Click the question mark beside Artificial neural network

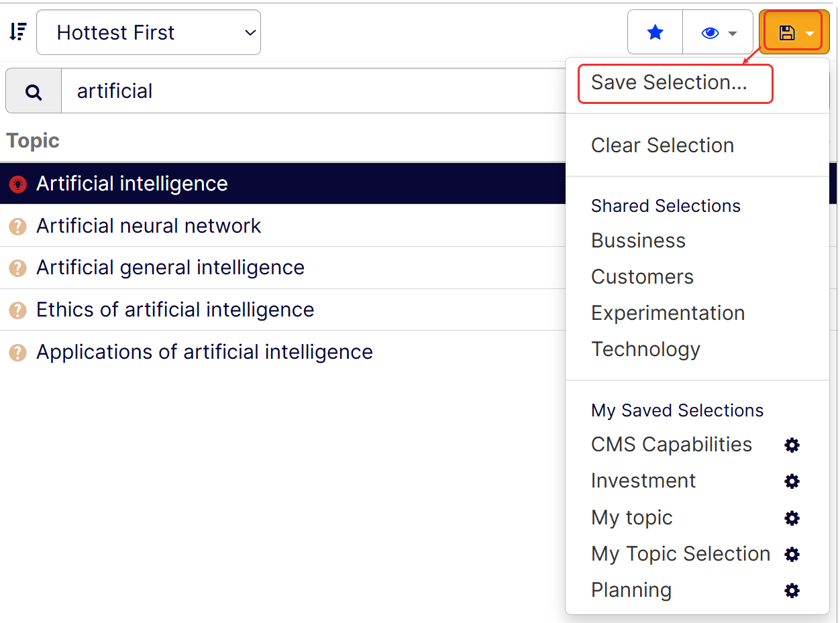pyautogui.click(x=17, y=227)
